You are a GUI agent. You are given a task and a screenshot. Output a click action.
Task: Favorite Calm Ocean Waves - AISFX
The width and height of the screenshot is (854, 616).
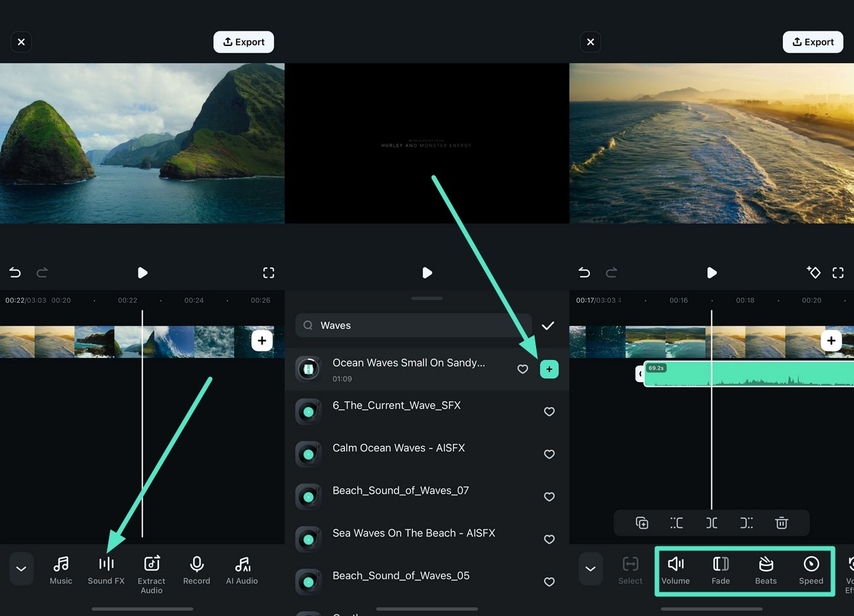click(x=549, y=454)
